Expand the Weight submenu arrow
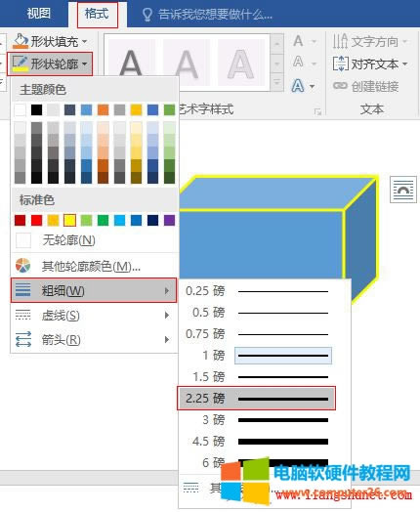 pos(167,290)
